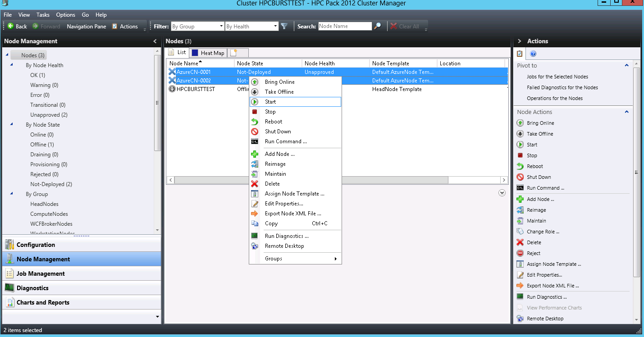Click the green plus Add Node icon in context menu

pyautogui.click(x=255, y=154)
